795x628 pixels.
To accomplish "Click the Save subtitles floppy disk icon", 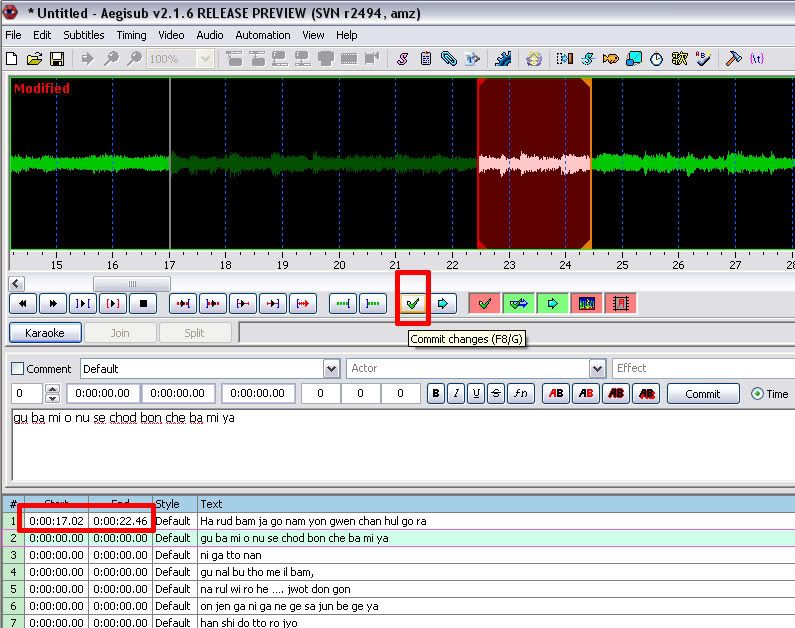I will (57, 59).
